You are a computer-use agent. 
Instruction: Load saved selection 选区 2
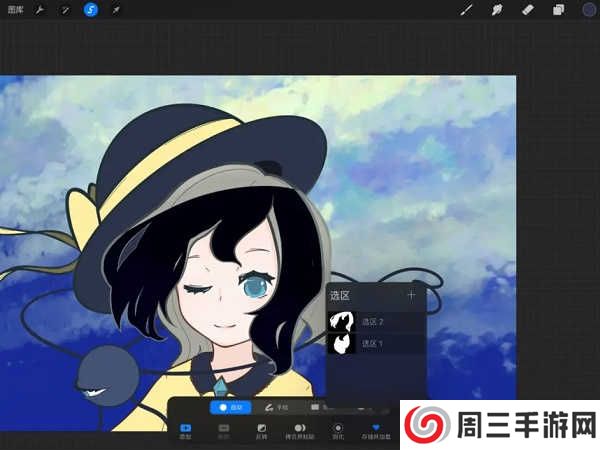[x=377, y=321]
